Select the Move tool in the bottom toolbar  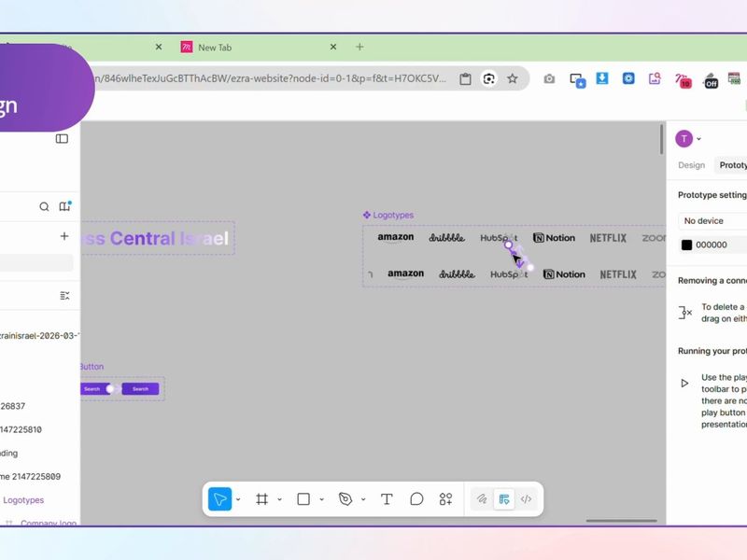(219, 499)
